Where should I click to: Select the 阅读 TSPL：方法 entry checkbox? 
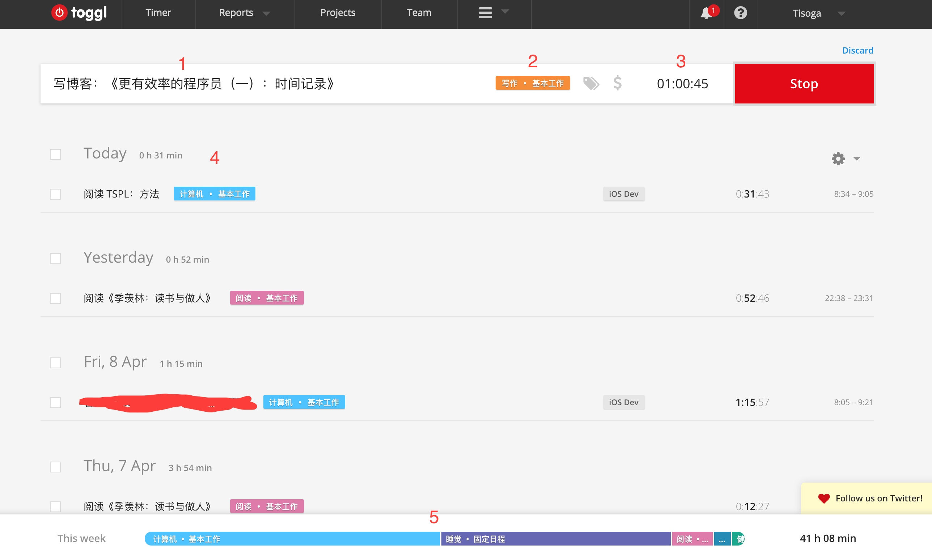click(x=55, y=194)
